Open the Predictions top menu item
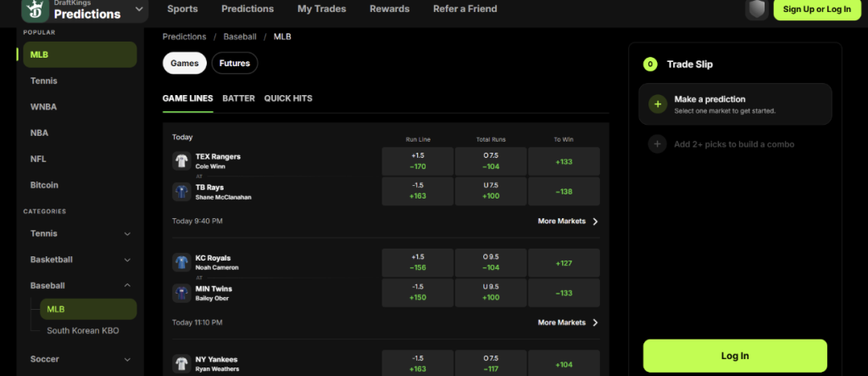Image resolution: width=868 pixels, height=376 pixels. click(x=248, y=8)
